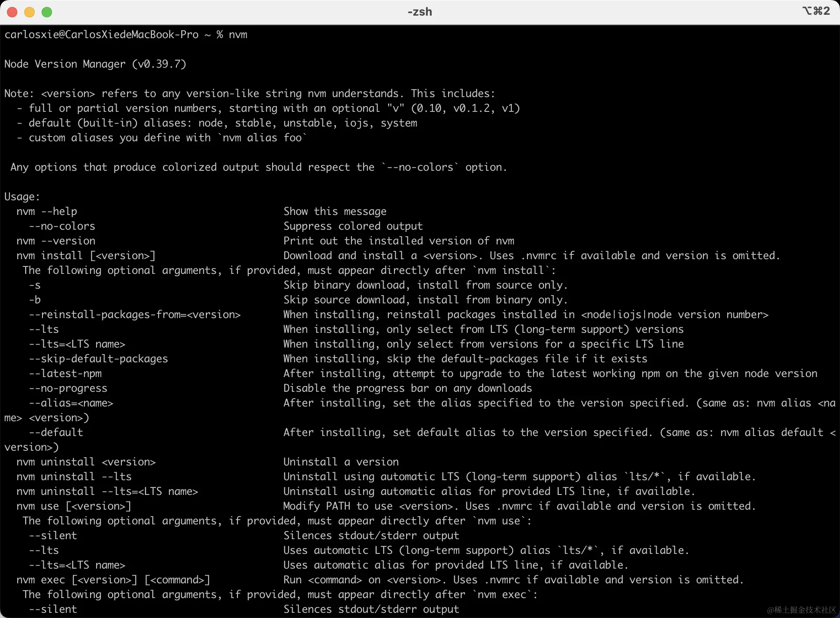
Task: Click the 'Uninstall a version' description text
Action: click(x=341, y=462)
